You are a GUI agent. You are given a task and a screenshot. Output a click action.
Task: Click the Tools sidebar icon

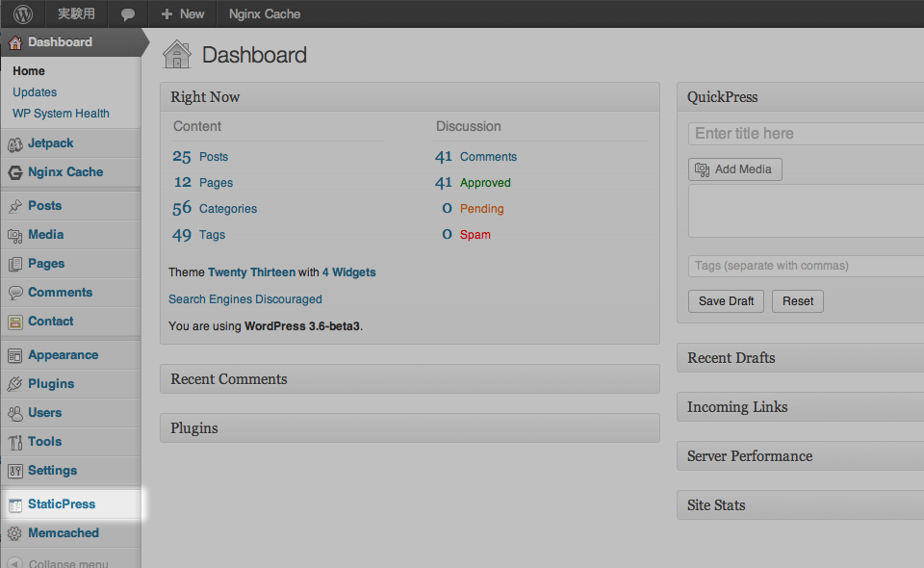pos(16,442)
